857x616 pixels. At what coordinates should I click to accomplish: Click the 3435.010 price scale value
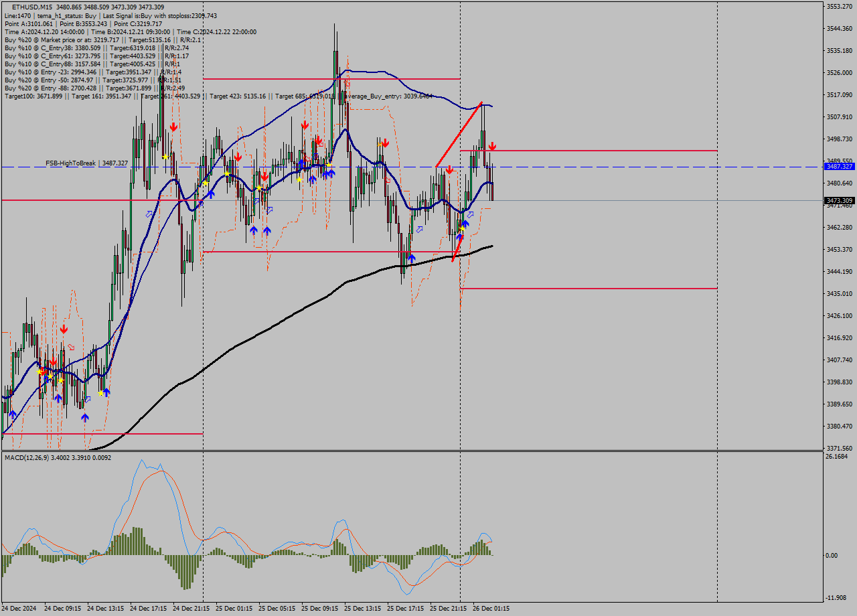coord(840,293)
